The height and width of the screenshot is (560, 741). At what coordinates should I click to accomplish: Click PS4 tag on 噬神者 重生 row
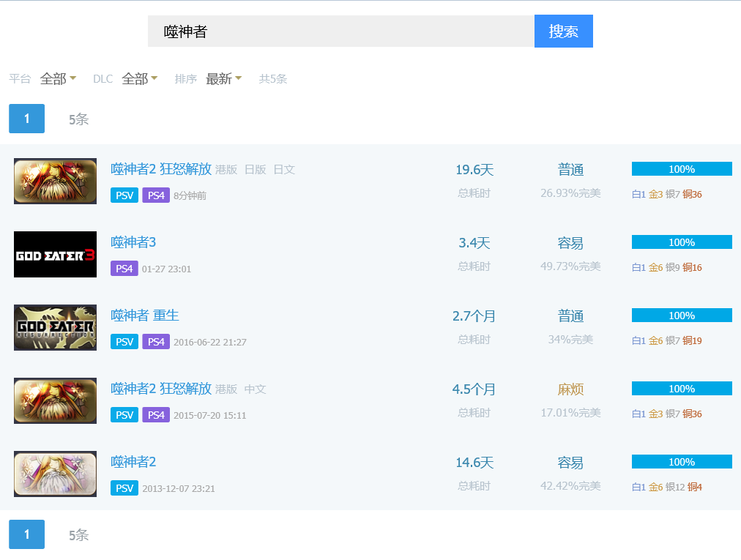coord(156,342)
